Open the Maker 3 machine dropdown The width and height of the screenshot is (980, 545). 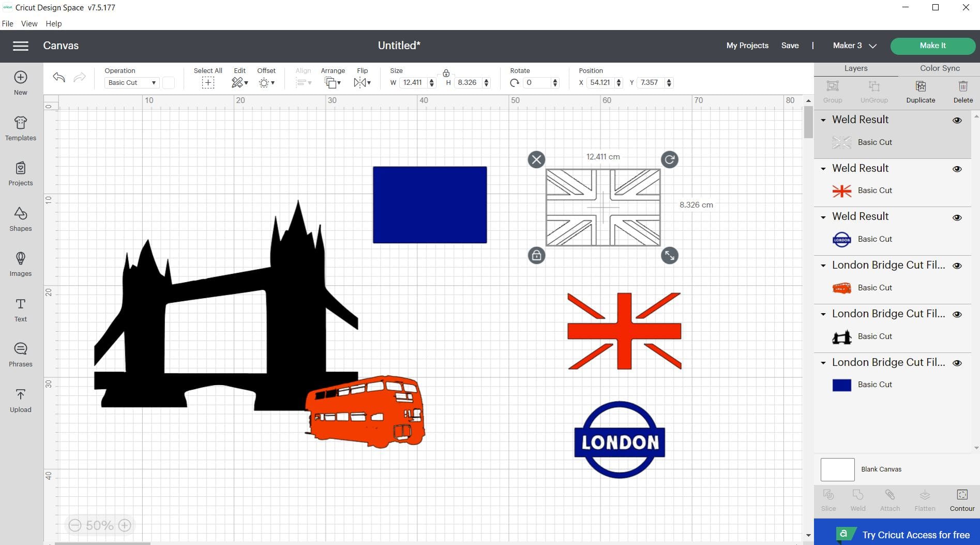click(855, 46)
